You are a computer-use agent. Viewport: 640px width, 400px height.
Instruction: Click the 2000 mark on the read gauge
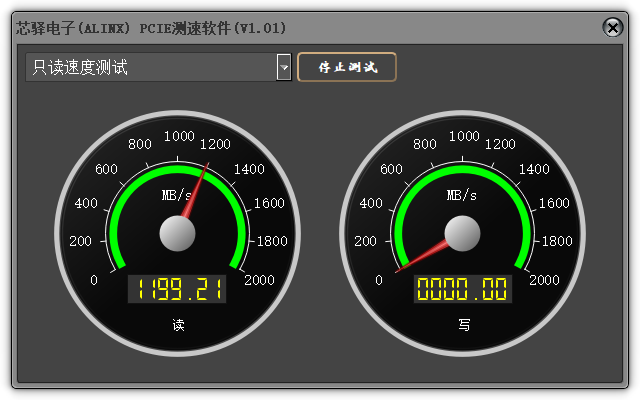(259, 280)
